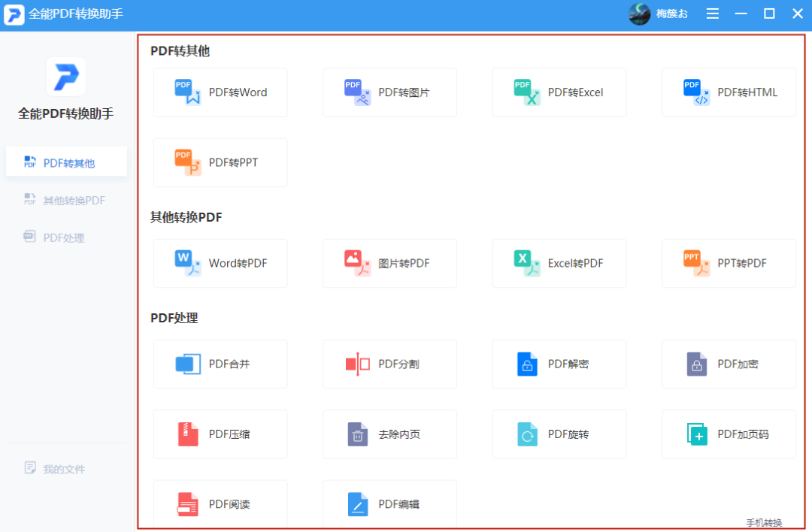Select the PDF转图片 conversion icon
The height and width of the screenshot is (532, 812).
(357, 92)
